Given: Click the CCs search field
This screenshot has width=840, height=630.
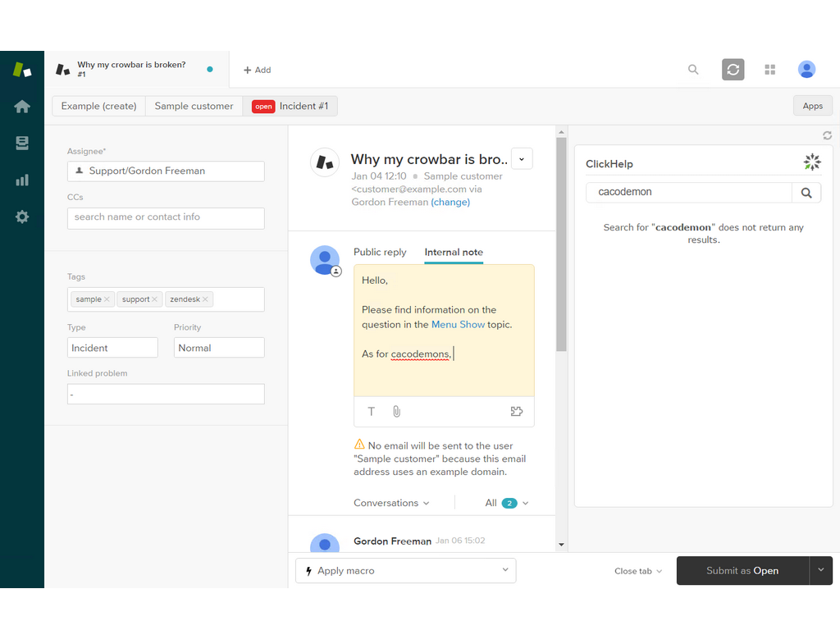Looking at the screenshot, I should 166,218.
